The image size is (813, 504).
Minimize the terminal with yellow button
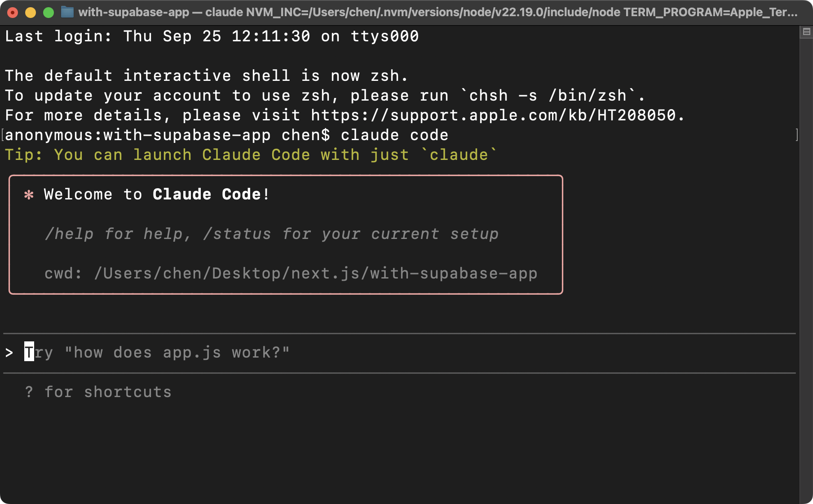pos(31,13)
